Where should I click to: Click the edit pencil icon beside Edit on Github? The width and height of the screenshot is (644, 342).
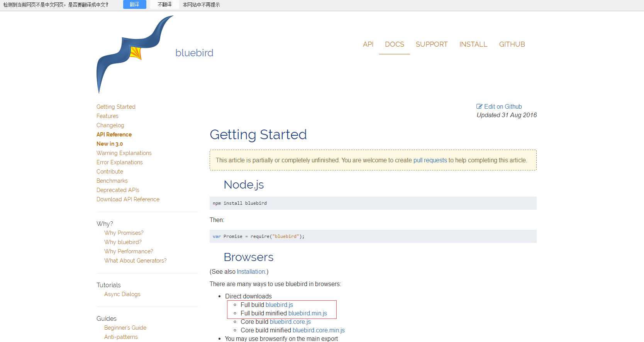pyautogui.click(x=480, y=106)
